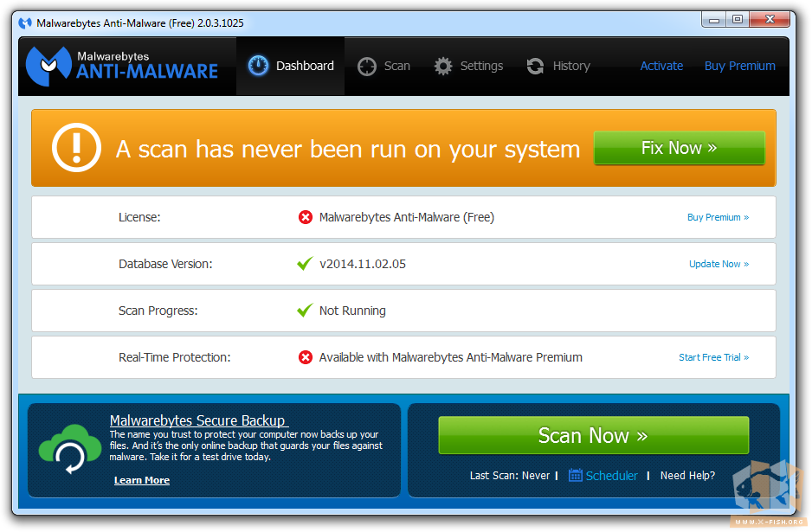Open the Settings tab
This screenshot has width=812, height=532.
[x=468, y=66]
